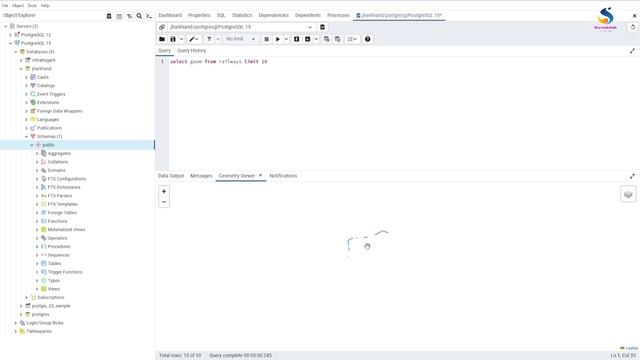
Task: Switch to the Messages tab
Action: pos(201,176)
